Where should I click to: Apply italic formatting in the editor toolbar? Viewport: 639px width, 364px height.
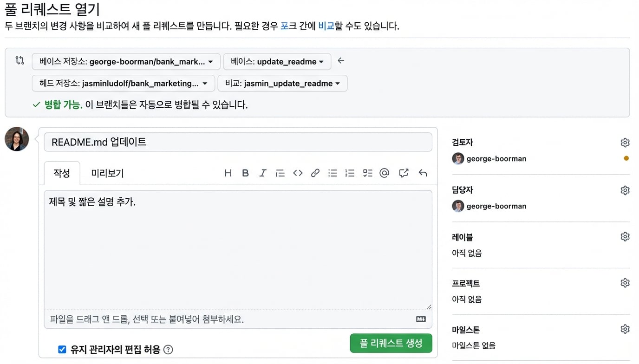coord(263,173)
